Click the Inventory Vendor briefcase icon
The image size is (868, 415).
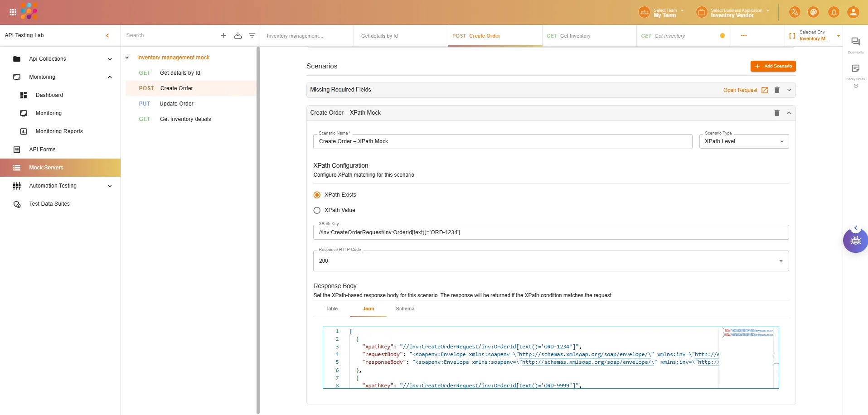pos(702,12)
